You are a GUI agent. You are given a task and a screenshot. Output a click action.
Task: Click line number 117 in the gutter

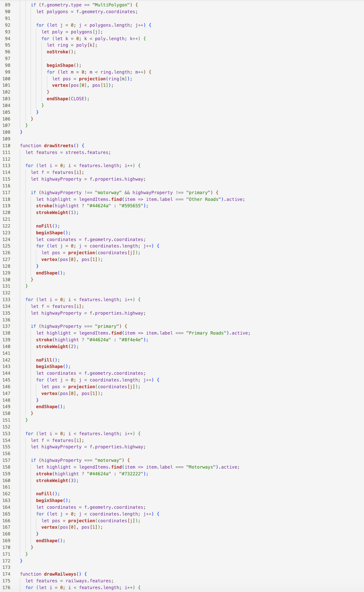pyautogui.click(x=7, y=193)
